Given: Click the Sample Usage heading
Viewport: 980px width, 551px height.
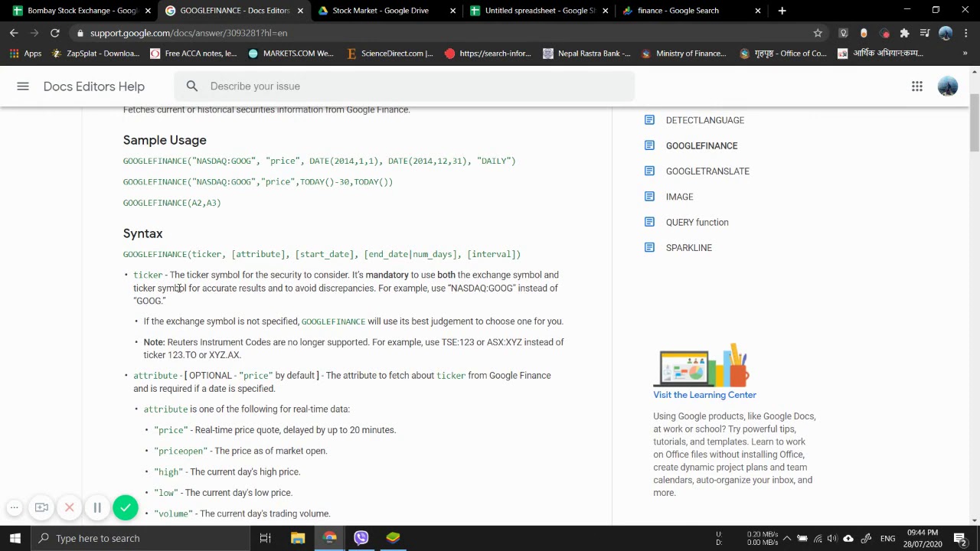Looking at the screenshot, I should [x=165, y=140].
